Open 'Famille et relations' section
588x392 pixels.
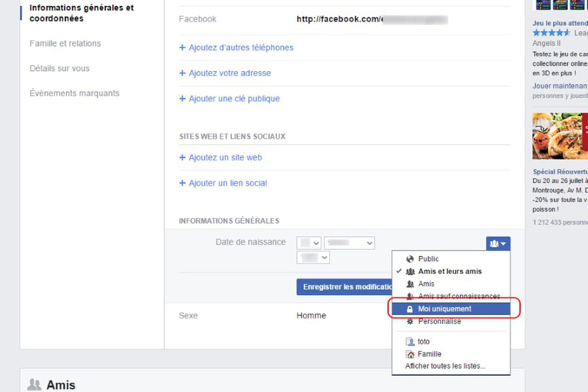[65, 44]
